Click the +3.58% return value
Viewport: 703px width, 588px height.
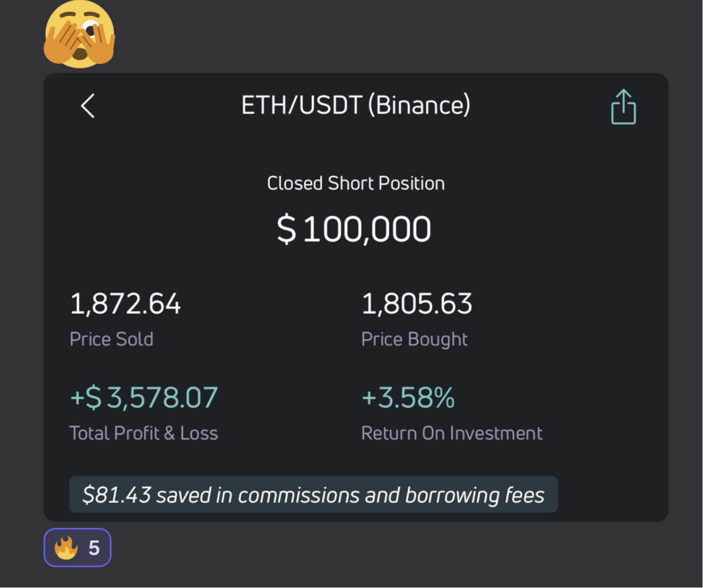(x=408, y=398)
